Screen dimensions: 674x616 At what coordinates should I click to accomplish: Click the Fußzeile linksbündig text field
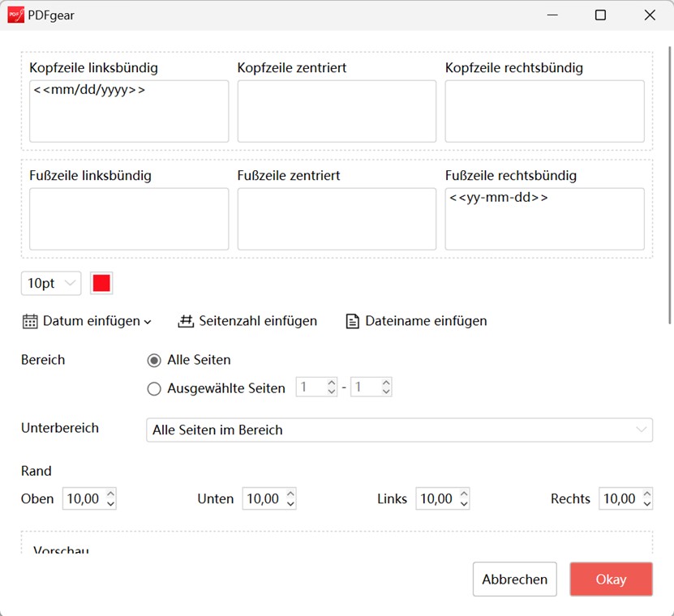(x=129, y=219)
